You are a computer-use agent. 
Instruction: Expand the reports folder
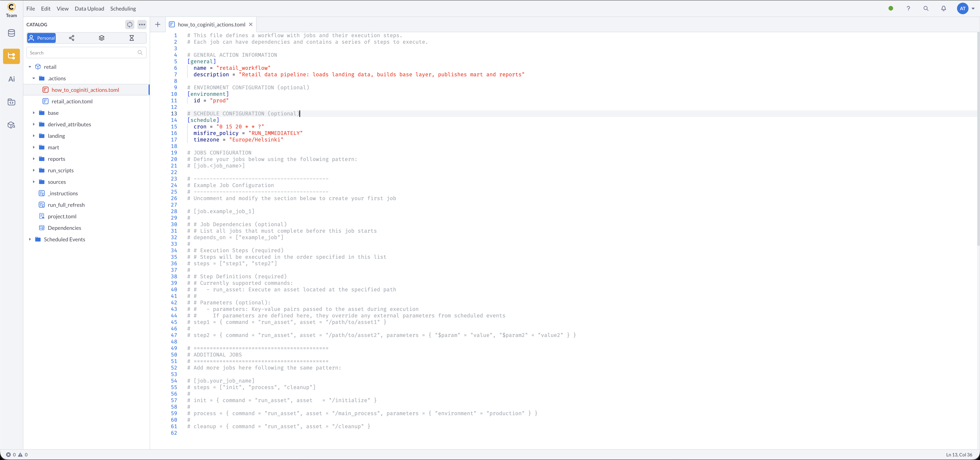pos(34,159)
